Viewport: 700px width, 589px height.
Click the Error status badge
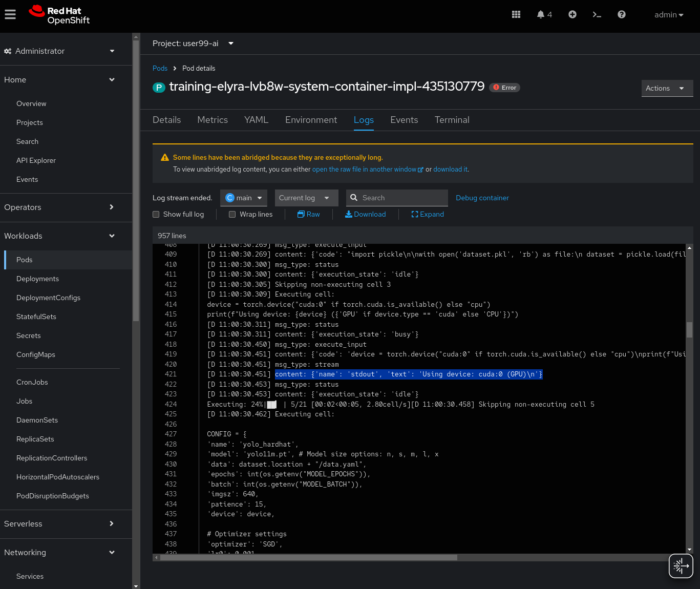505,88
